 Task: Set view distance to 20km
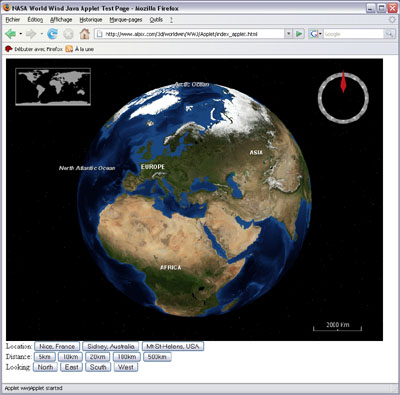[97, 357]
